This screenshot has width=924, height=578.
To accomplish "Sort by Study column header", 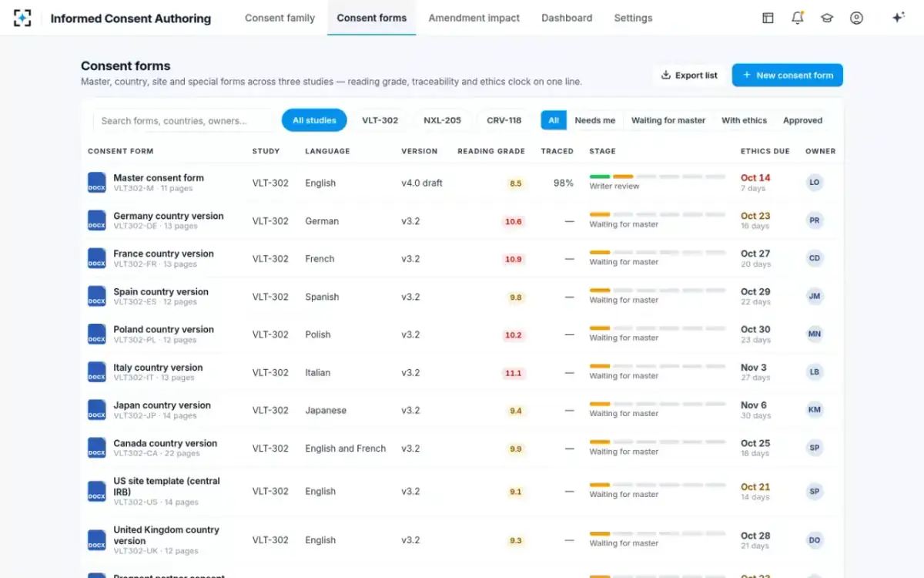I will coord(266,151).
